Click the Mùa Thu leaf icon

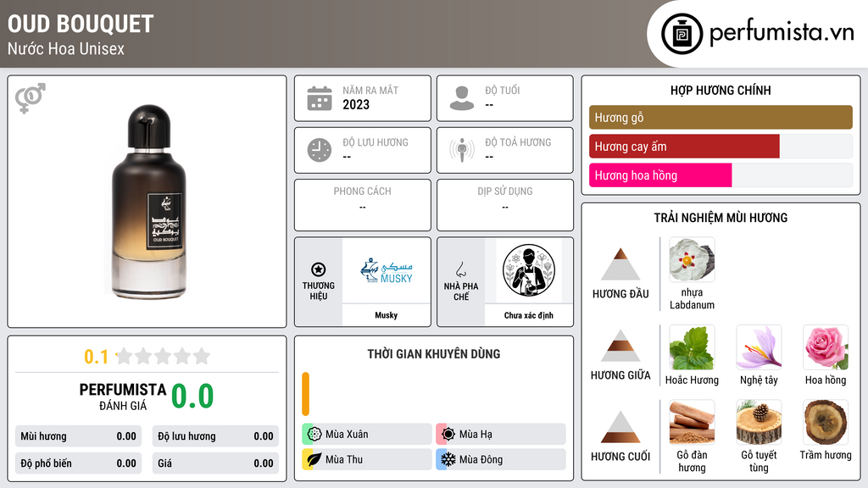click(x=314, y=459)
